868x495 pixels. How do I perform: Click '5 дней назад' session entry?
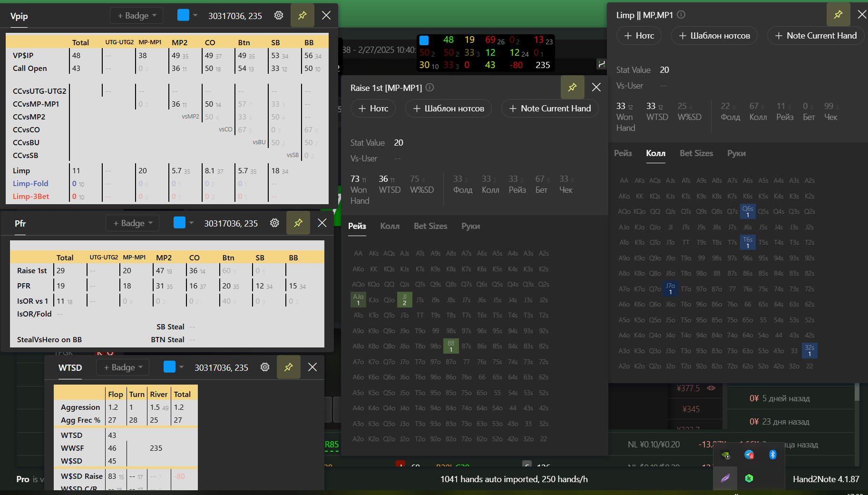(786, 398)
